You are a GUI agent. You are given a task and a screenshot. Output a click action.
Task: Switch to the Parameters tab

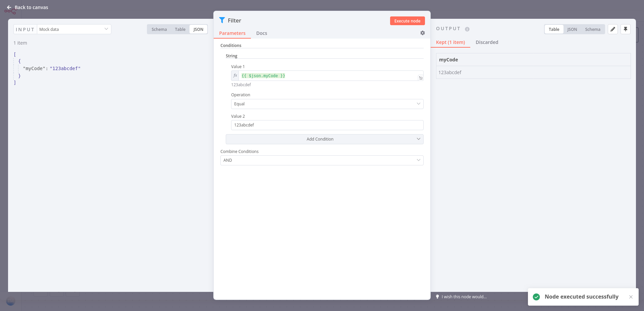(x=232, y=33)
